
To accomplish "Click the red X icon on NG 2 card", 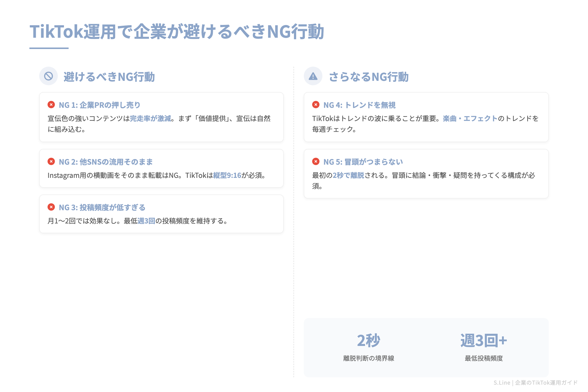I will click(52, 162).
